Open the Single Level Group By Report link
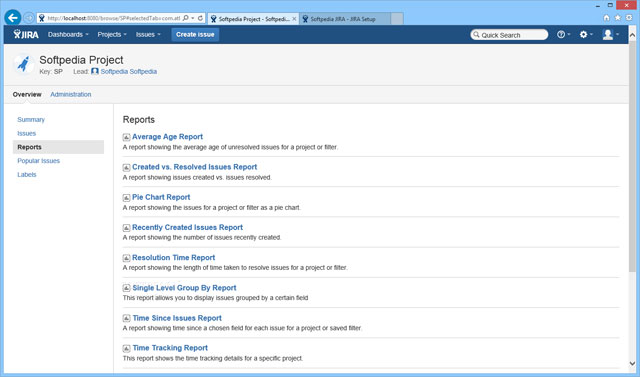This screenshot has width=640, height=377. (x=184, y=288)
